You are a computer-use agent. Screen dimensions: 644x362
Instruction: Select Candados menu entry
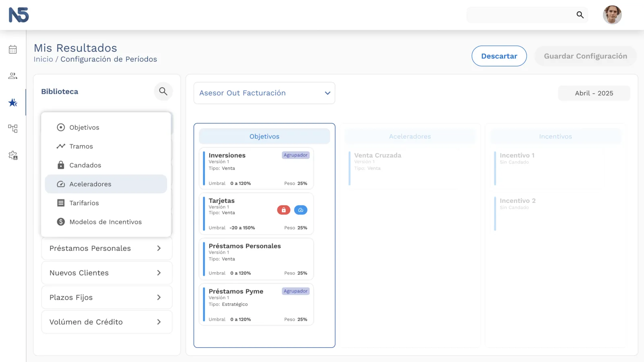pyautogui.click(x=106, y=165)
